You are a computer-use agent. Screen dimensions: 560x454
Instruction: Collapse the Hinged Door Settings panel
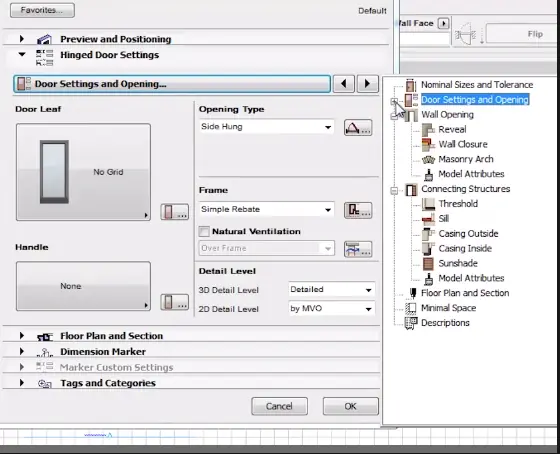pos(22,55)
